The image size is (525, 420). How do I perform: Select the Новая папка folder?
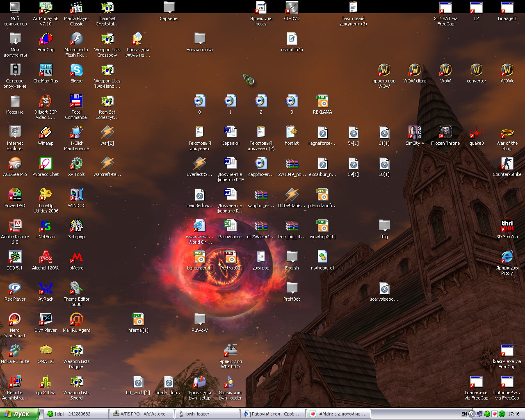coord(199,42)
